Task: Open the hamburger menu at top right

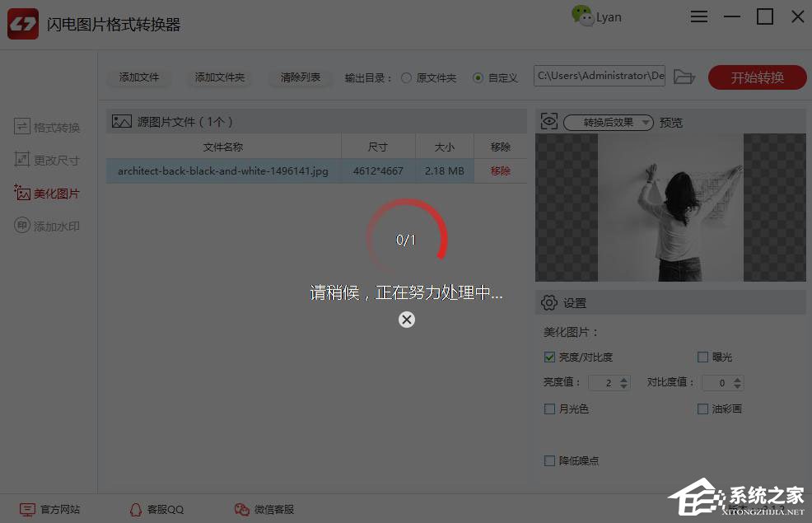Action: [699, 16]
